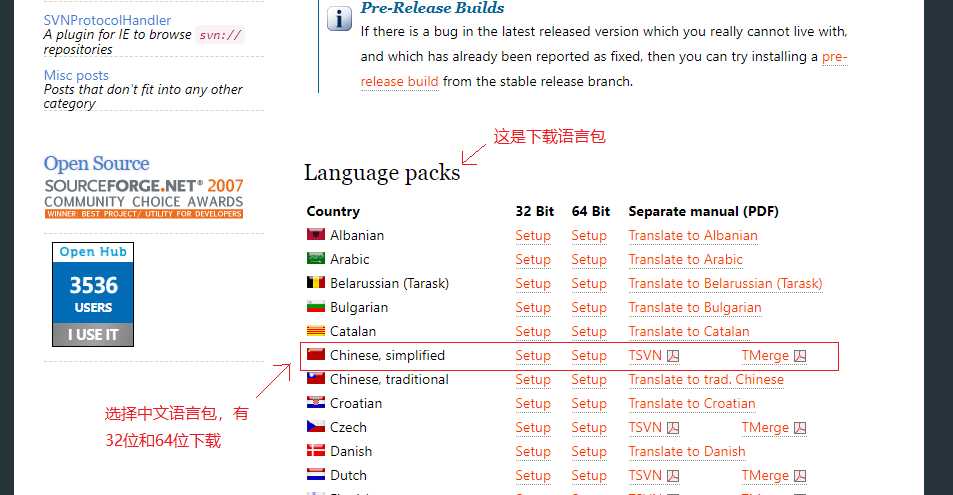Download Belarusian (Tarask) 32 Bit Setup
Image resolution: width=953 pixels, height=495 pixels.
[x=533, y=283]
